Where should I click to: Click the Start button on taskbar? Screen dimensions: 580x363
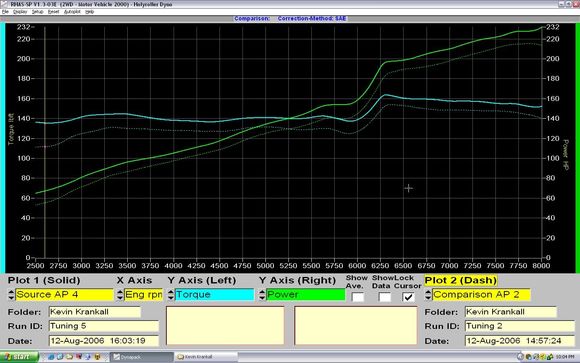[19, 357]
